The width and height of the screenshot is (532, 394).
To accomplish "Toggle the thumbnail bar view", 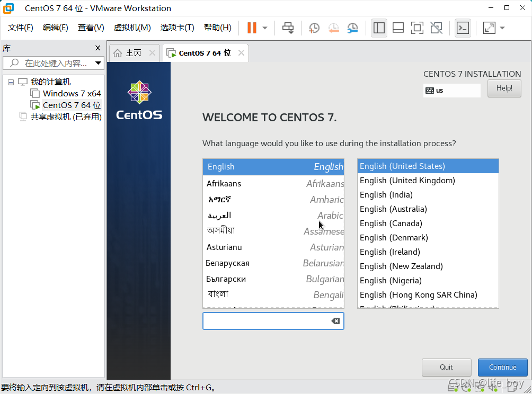I will pyautogui.click(x=398, y=28).
